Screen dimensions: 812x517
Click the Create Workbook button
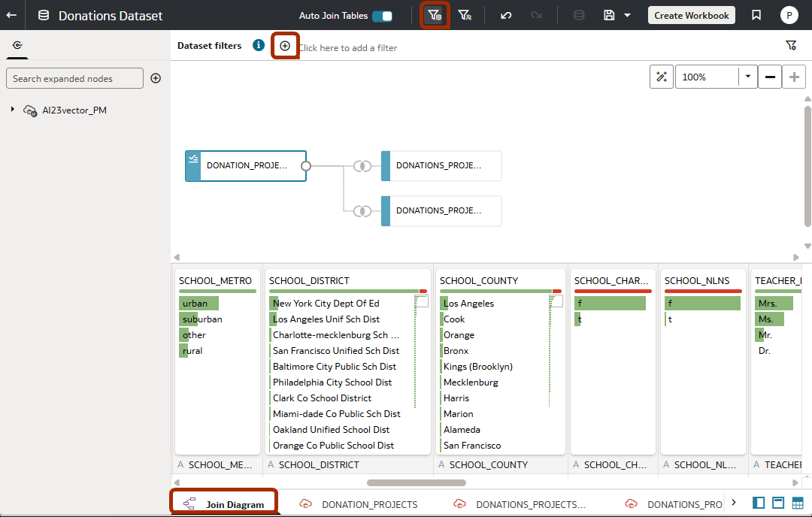click(x=691, y=15)
